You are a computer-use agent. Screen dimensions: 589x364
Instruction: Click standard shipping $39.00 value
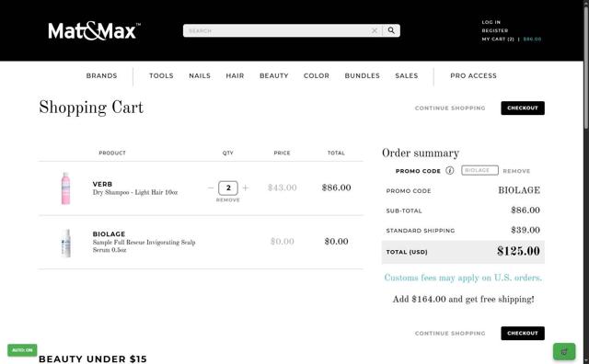(x=525, y=230)
